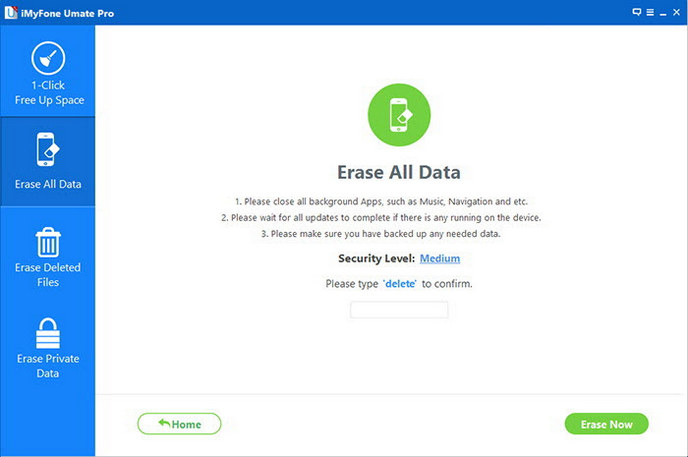
Task: Open the feedback speech bubble icon
Action: (x=637, y=12)
